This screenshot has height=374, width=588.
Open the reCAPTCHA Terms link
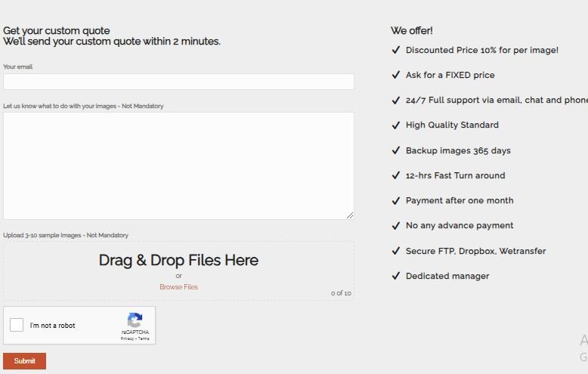(x=144, y=338)
